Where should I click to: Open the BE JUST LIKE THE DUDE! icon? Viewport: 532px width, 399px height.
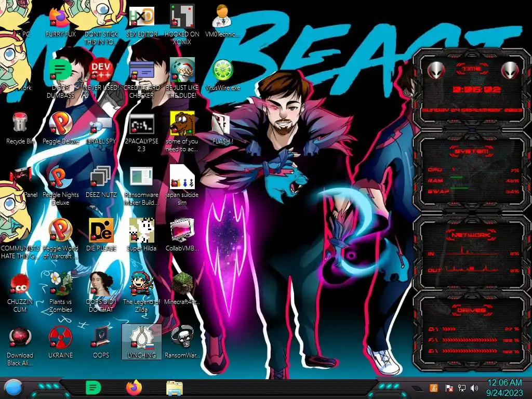(x=182, y=79)
